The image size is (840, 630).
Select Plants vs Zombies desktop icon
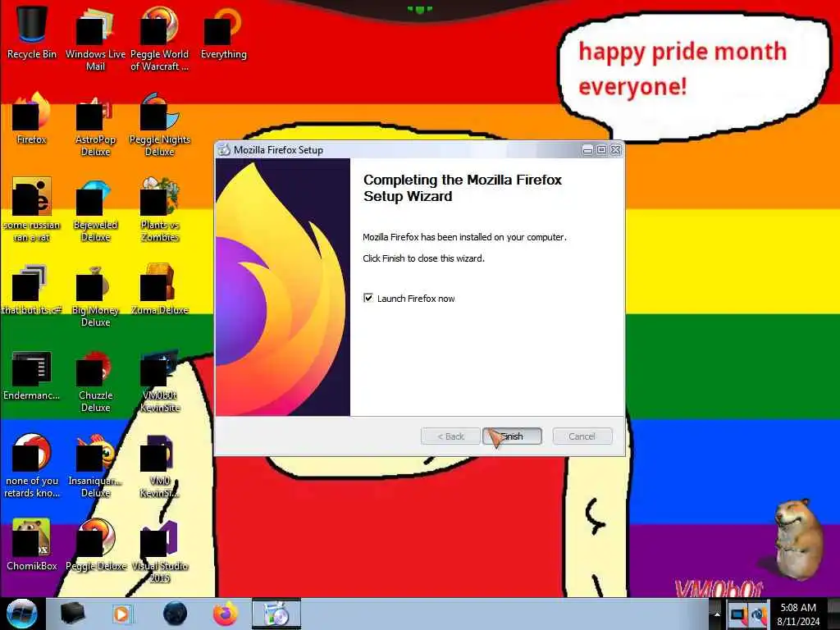point(160,210)
